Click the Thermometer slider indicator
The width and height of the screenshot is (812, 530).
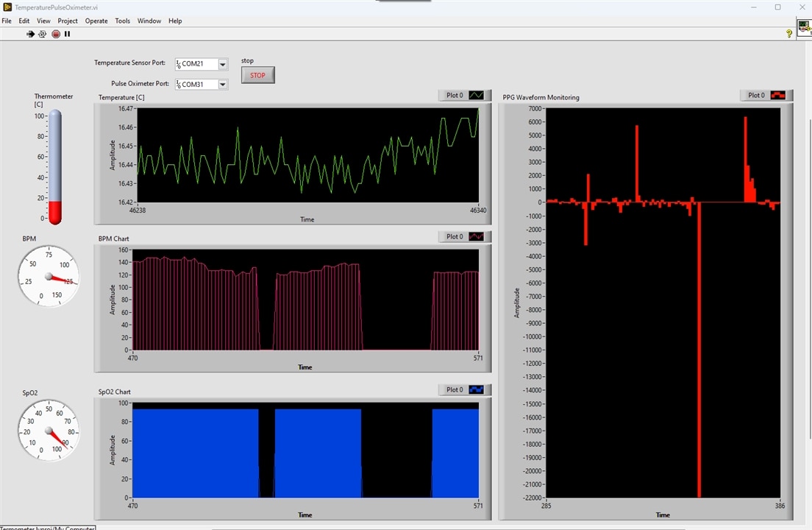(x=55, y=167)
